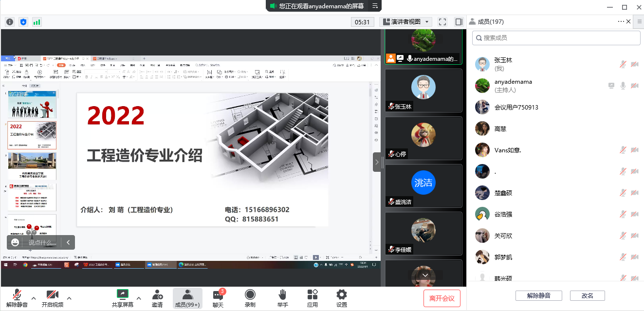The width and height of the screenshot is (644, 311).
Task: Open the meeting info icon
Action: (x=10, y=22)
